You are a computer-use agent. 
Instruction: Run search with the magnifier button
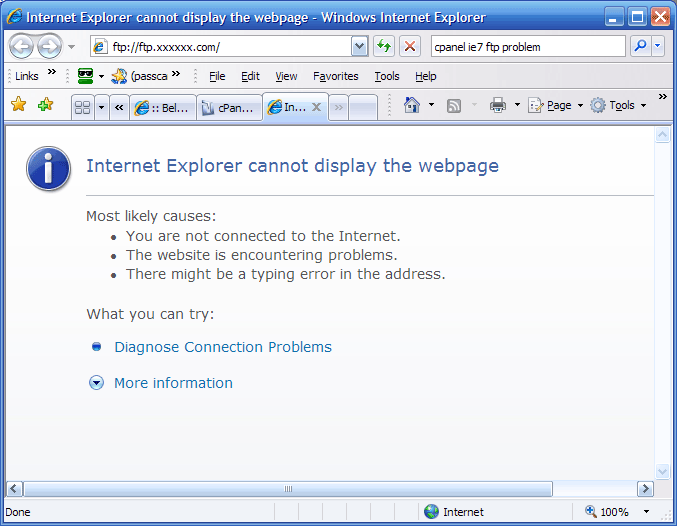tap(641, 45)
